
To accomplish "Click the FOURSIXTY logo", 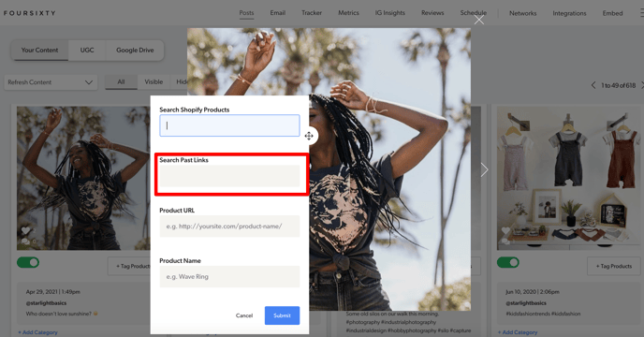I will 29,13.
